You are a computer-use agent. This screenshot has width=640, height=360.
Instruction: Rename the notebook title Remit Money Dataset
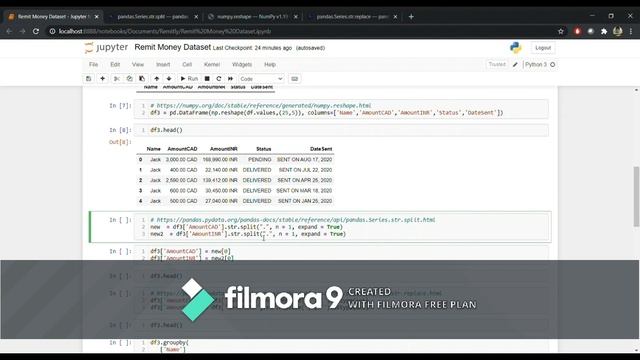[173, 47]
